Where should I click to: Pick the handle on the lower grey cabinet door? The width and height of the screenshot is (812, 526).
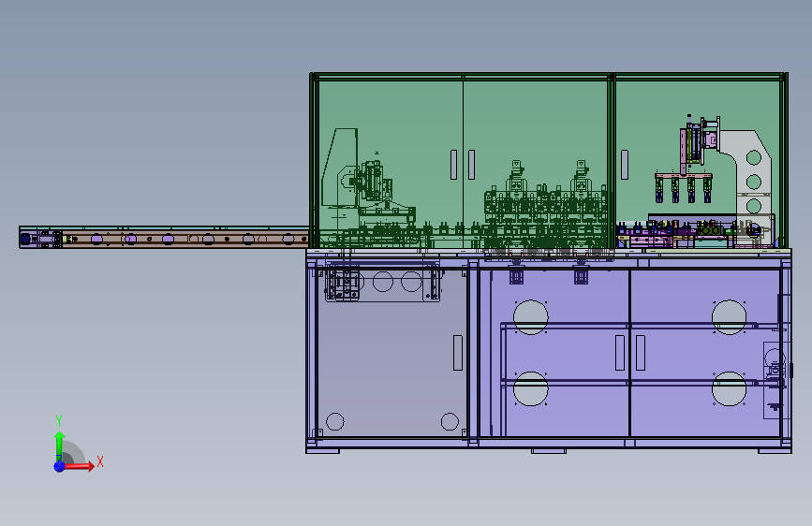457,353
